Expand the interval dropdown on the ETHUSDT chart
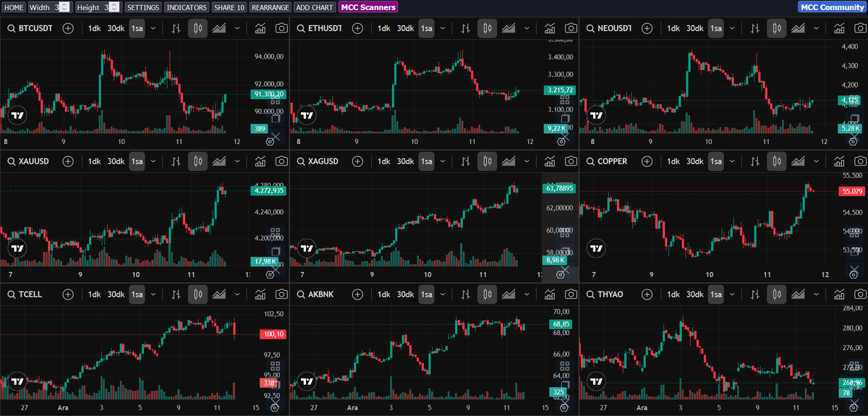The height and width of the screenshot is (416, 868). pyautogui.click(x=443, y=28)
